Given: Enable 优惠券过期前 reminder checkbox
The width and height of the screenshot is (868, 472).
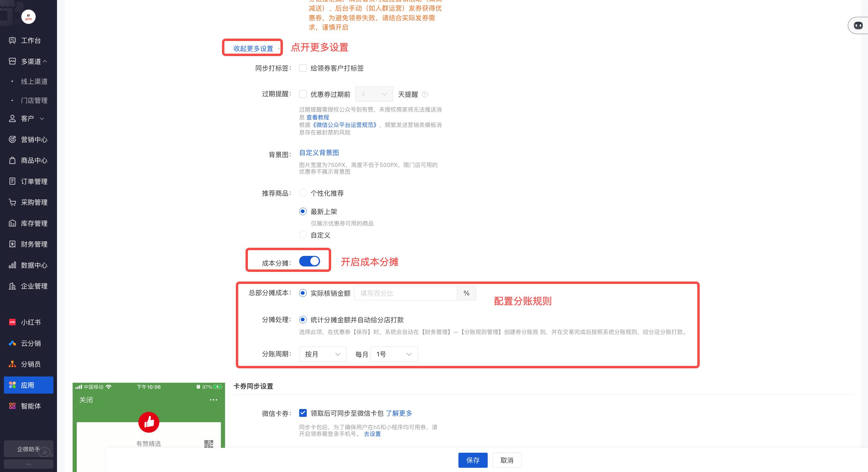Looking at the screenshot, I should coord(303,94).
